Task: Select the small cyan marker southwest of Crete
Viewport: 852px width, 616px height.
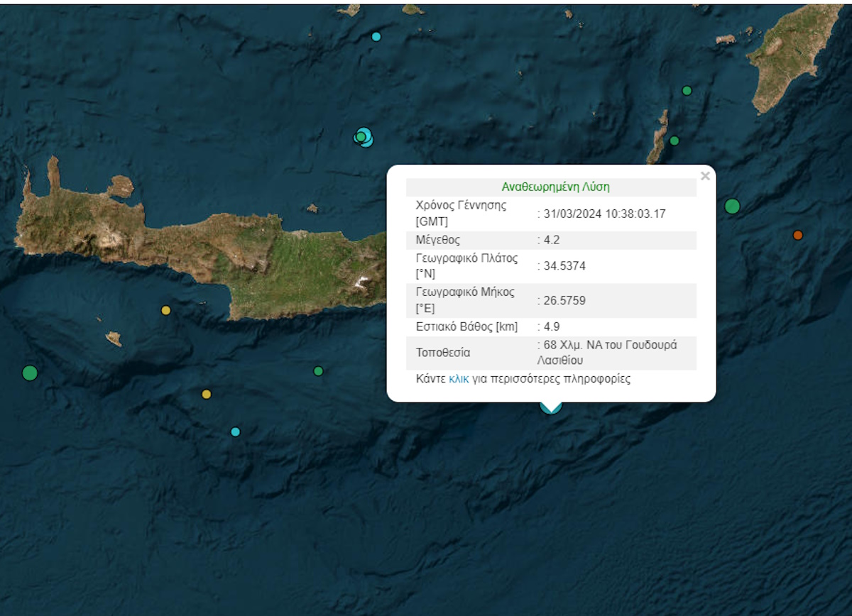Action: point(236,431)
